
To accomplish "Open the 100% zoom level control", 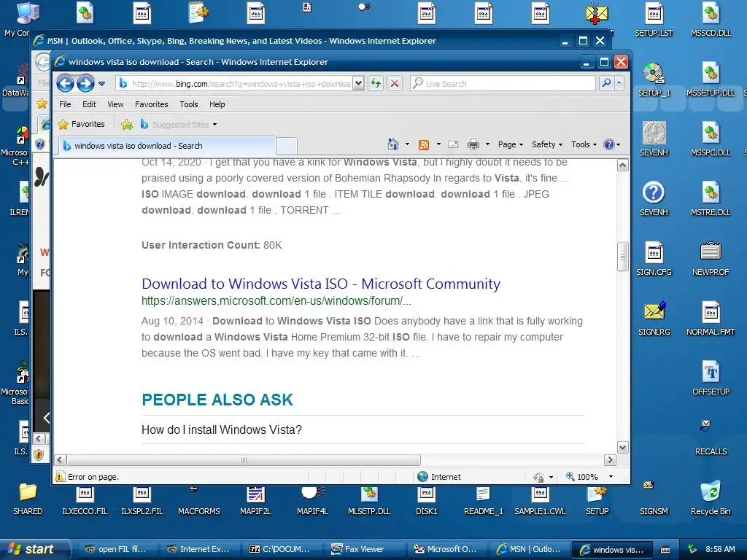I will 589,477.
